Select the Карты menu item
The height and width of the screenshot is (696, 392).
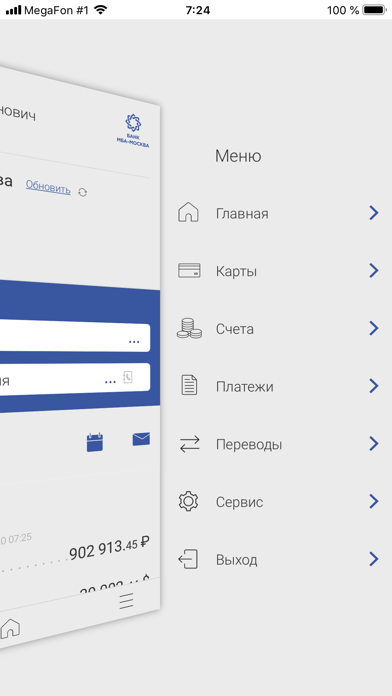278,271
